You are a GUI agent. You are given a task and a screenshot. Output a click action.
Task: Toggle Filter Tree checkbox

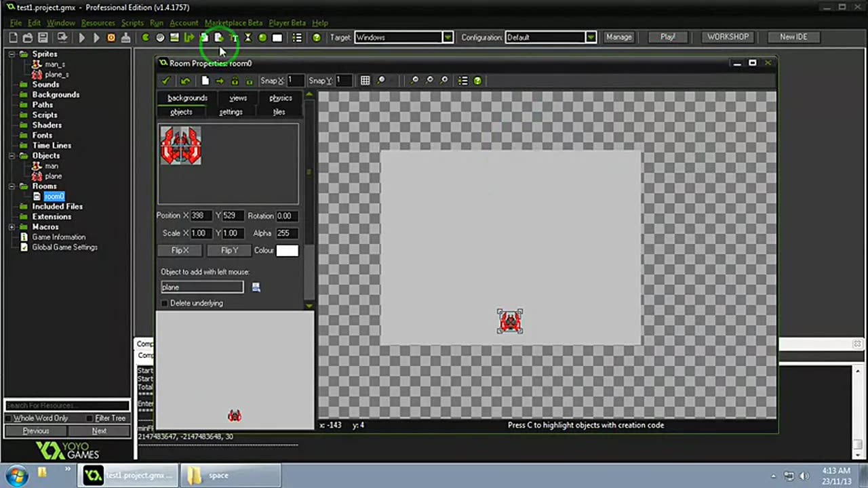click(90, 418)
